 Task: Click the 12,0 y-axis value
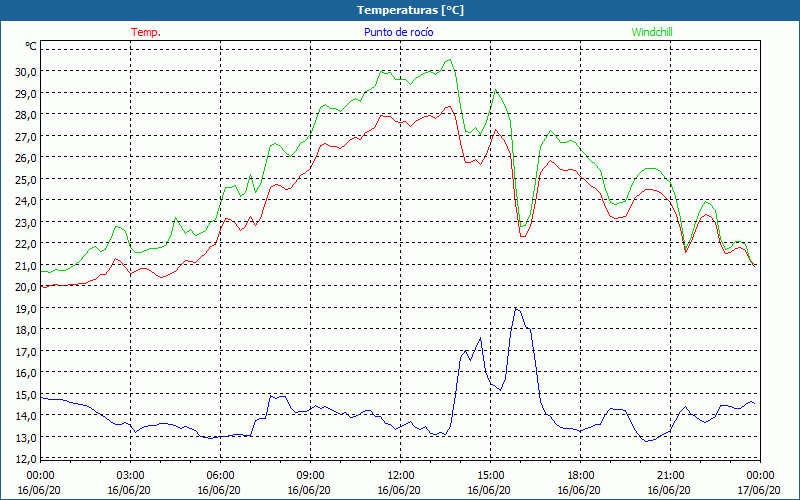(26, 459)
